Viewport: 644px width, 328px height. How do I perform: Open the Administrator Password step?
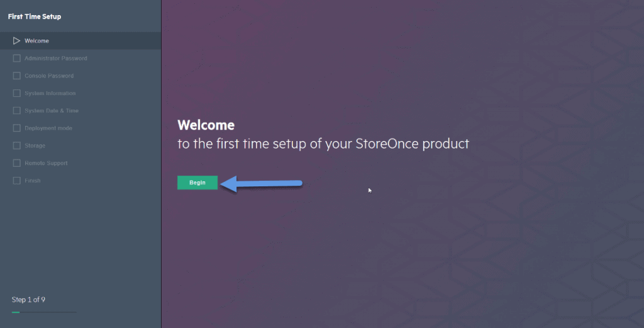tap(55, 59)
